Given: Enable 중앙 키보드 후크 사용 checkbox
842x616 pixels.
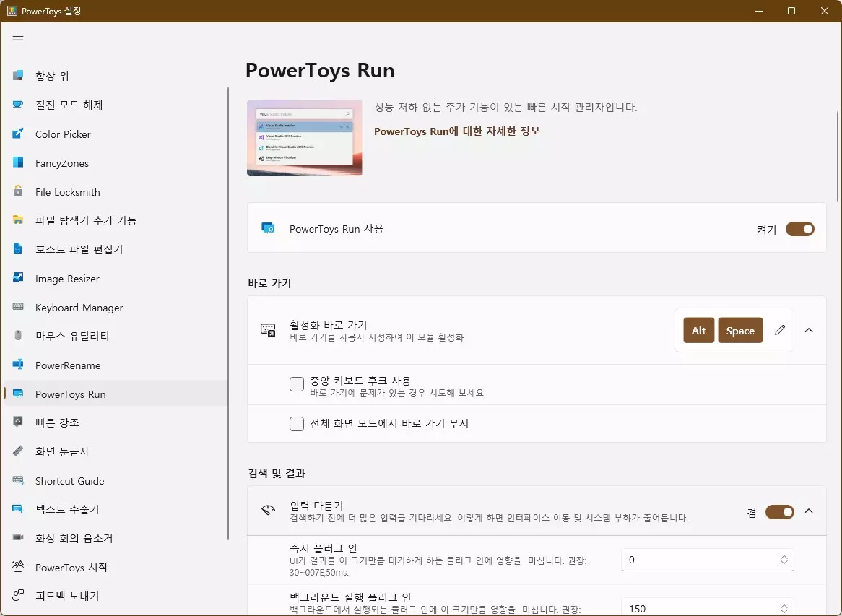Looking at the screenshot, I should (x=296, y=384).
